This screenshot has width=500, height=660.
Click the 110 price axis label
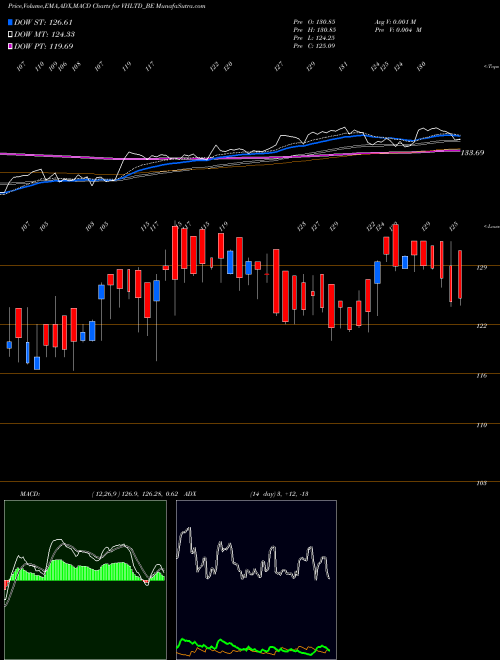482,425
